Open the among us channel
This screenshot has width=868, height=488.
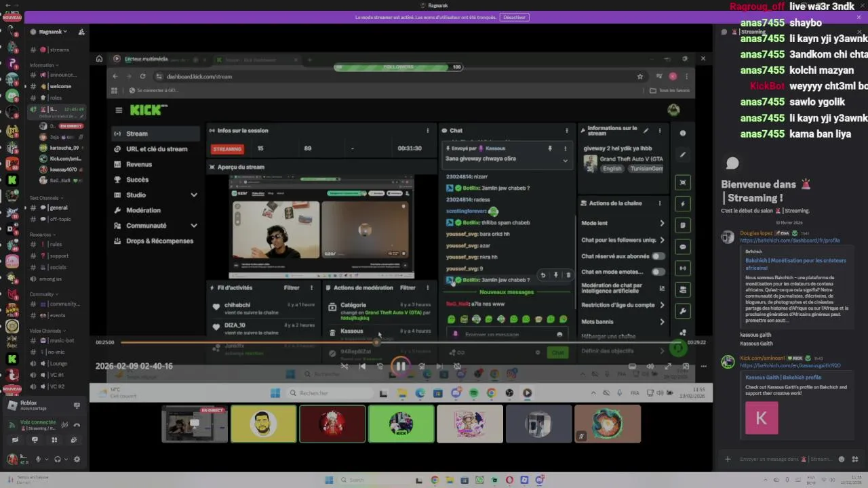click(x=57, y=279)
